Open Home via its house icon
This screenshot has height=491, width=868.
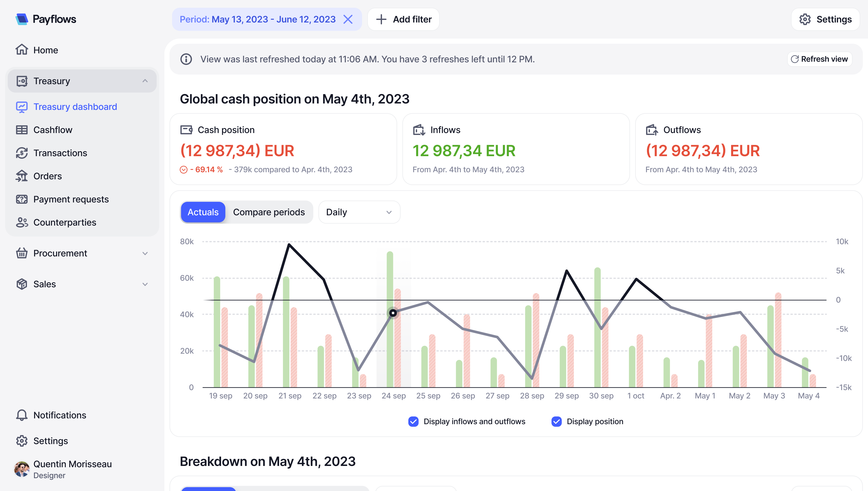tap(22, 50)
